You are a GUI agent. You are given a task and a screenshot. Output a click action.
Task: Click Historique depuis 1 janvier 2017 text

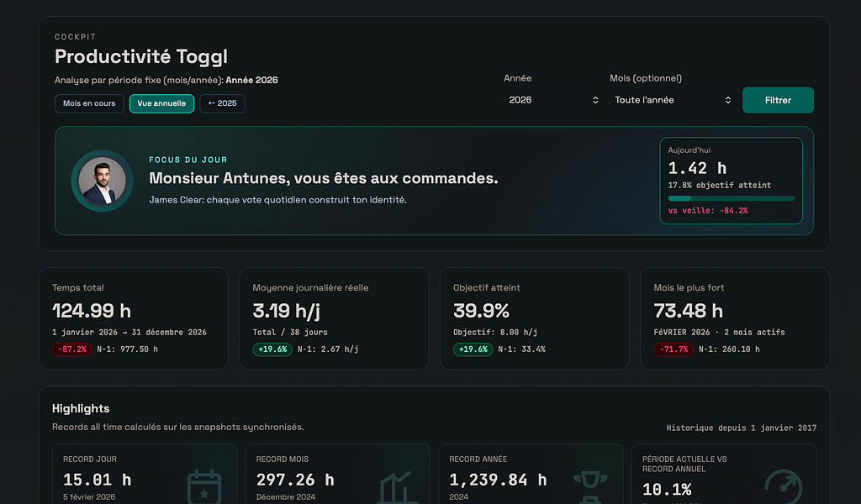[x=742, y=428]
